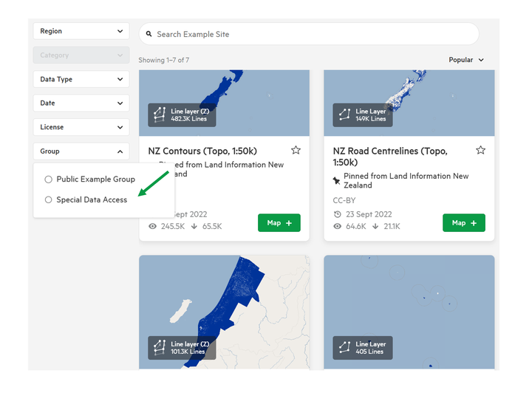Open the NZ Road Centrelines map thumbnail
Image resolution: width=532 pixels, height=393 pixels.
(409, 103)
